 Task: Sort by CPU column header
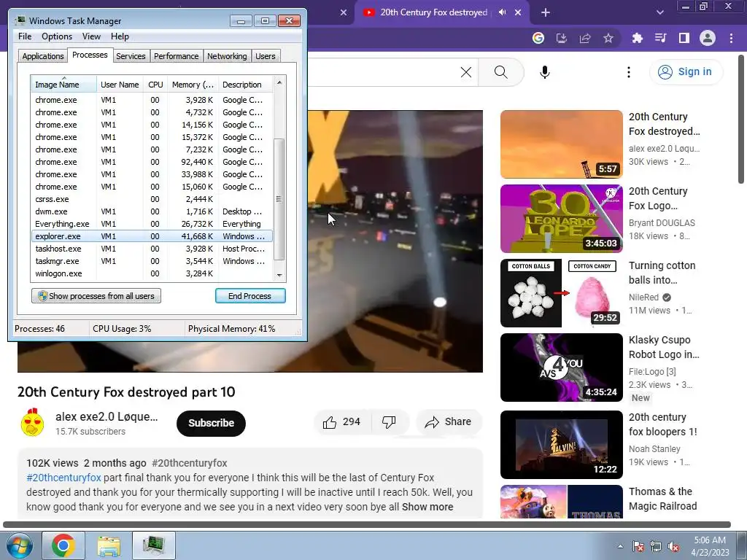click(155, 85)
